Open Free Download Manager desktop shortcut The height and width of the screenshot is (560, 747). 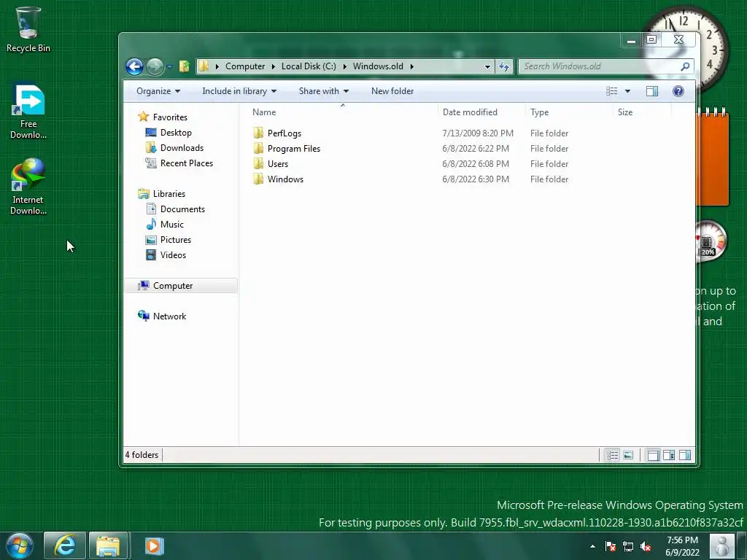(28, 112)
